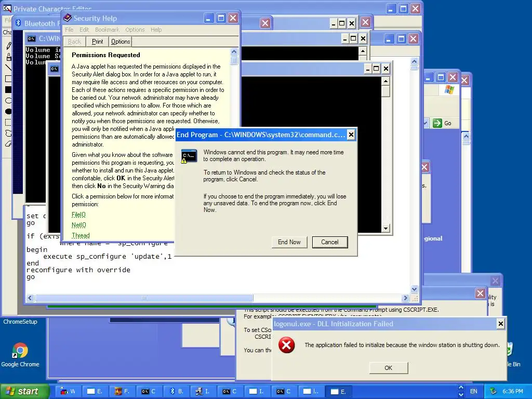Click the 'reconfigure with override' script line

pyautogui.click(x=78, y=270)
